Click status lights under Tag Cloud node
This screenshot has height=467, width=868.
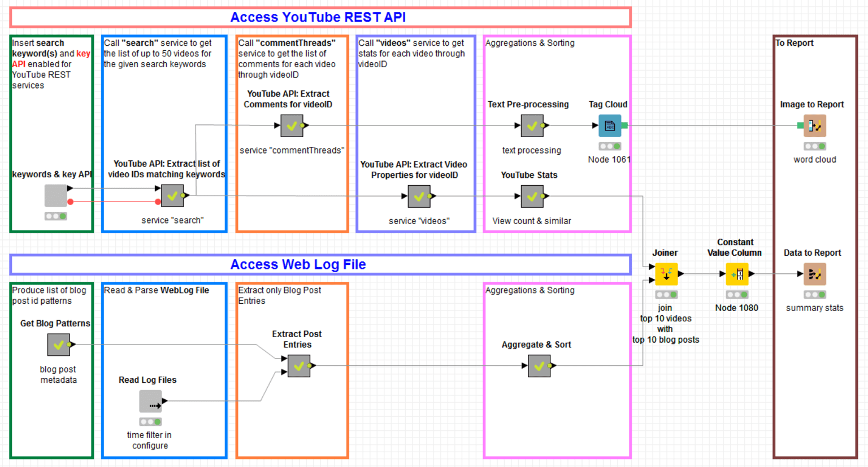click(x=610, y=146)
